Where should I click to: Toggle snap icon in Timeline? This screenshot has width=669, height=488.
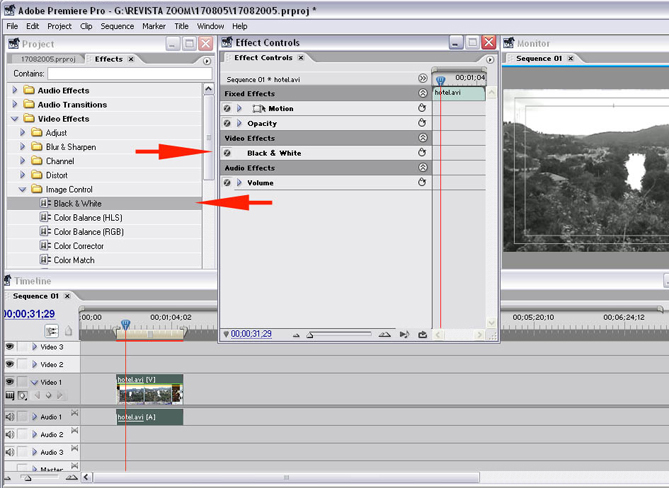click(x=50, y=331)
